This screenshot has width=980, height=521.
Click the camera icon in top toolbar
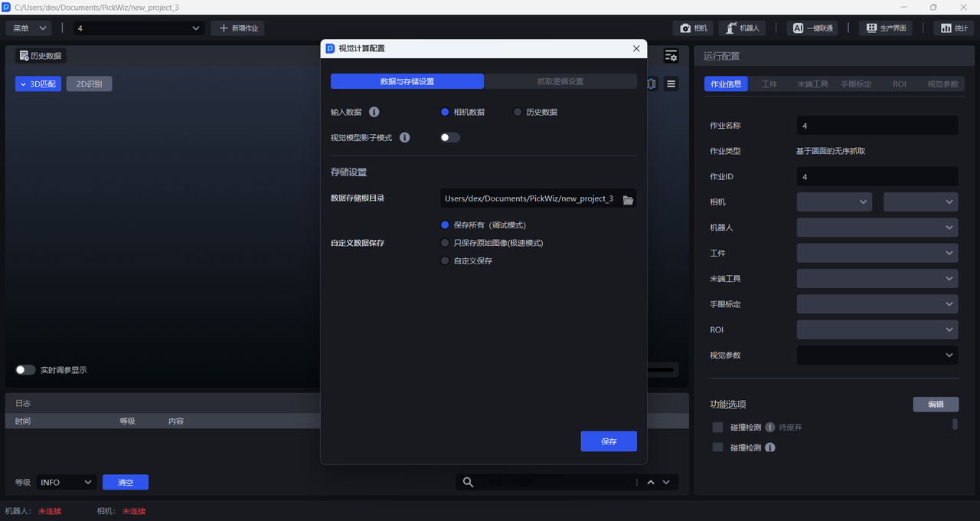[685, 28]
